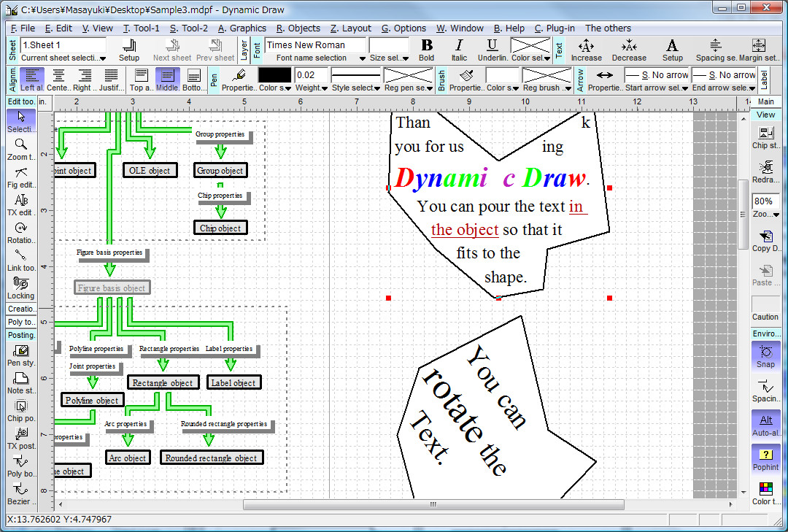The height and width of the screenshot is (532, 788).
Task: Click the Chip stock icon
Action: [766, 138]
